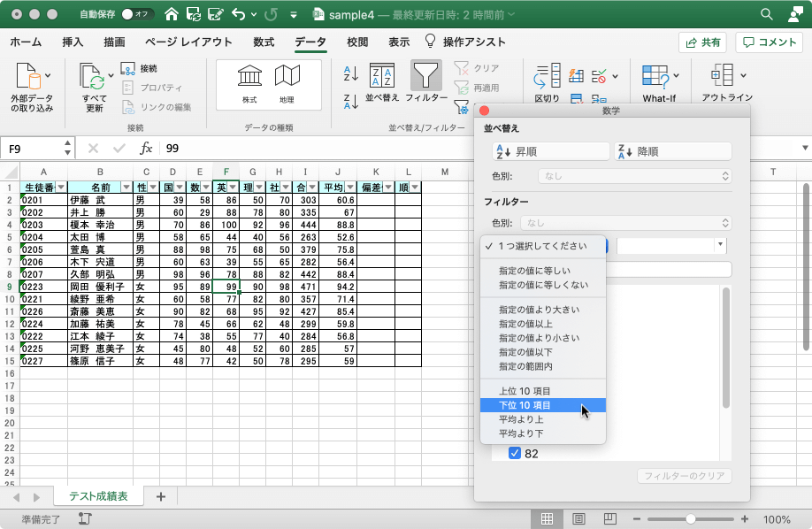Viewport: 812px width, 529px height.
Task: Open the name box dropdown showing F9
Action: pyautogui.click(x=68, y=149)
